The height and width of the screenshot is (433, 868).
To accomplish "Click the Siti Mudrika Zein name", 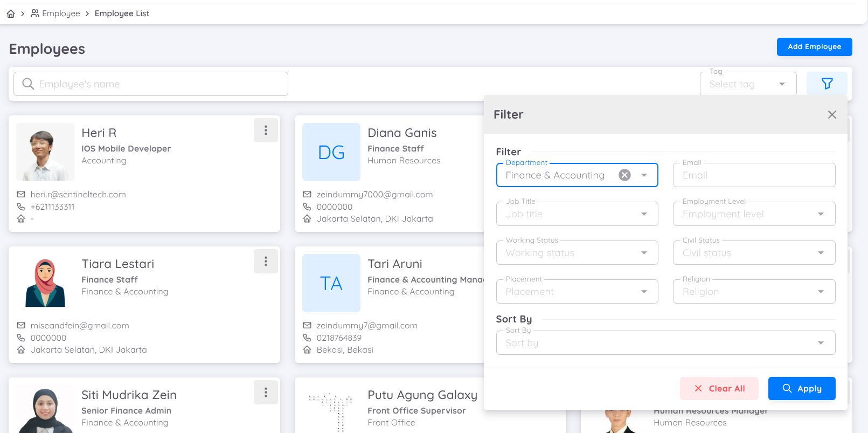I will (x=129, y=395).
